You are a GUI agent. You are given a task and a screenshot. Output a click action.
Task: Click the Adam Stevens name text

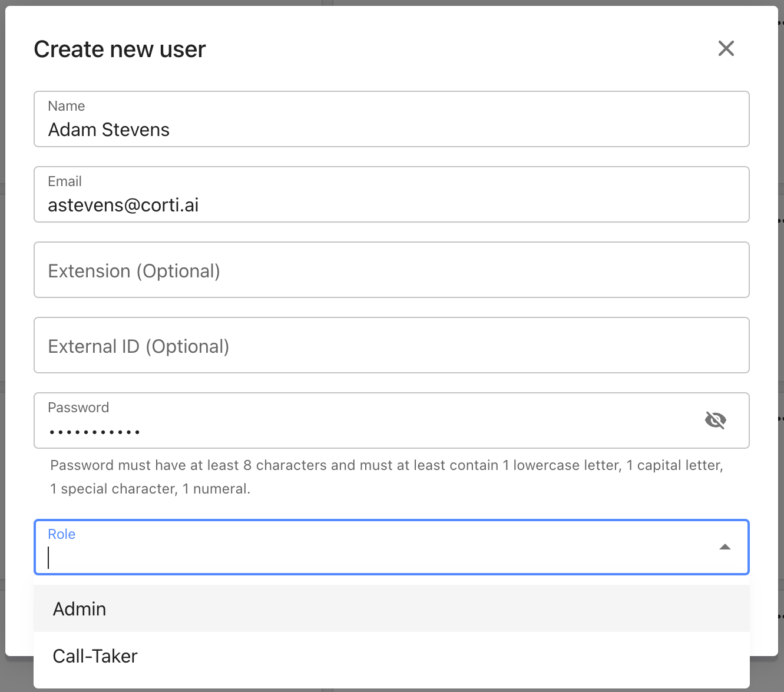click(108, 130)
